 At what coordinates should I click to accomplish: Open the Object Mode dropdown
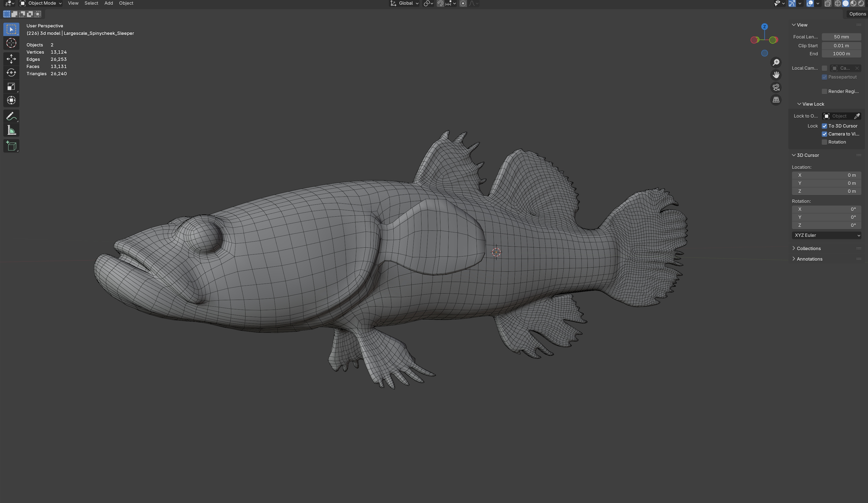(41, 3)
